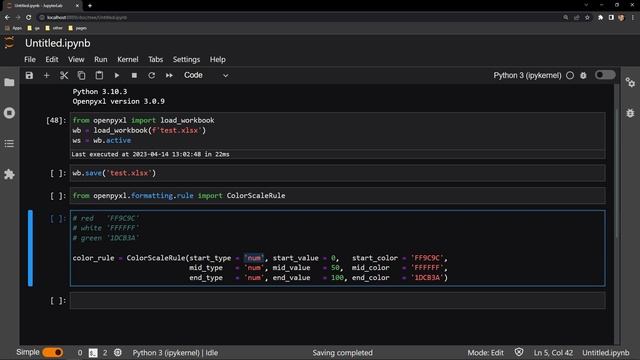640x360 pixels.
Task: Click the Openpyxl version 3.0.9 output line
Action: click(119, 101)
